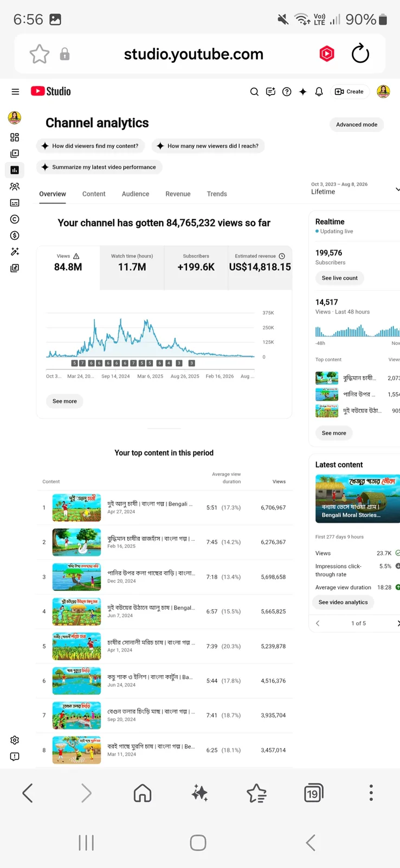
Task: Bookmark page with the star icon
Action: (x=40, y=54)
